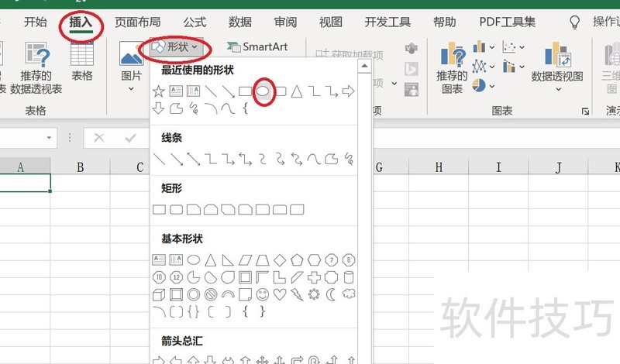This screenshot has width=620, height=364.
Task: Select the double-arrow straight line in Lines
Action: pyautogui.click(x=193, y=159)
